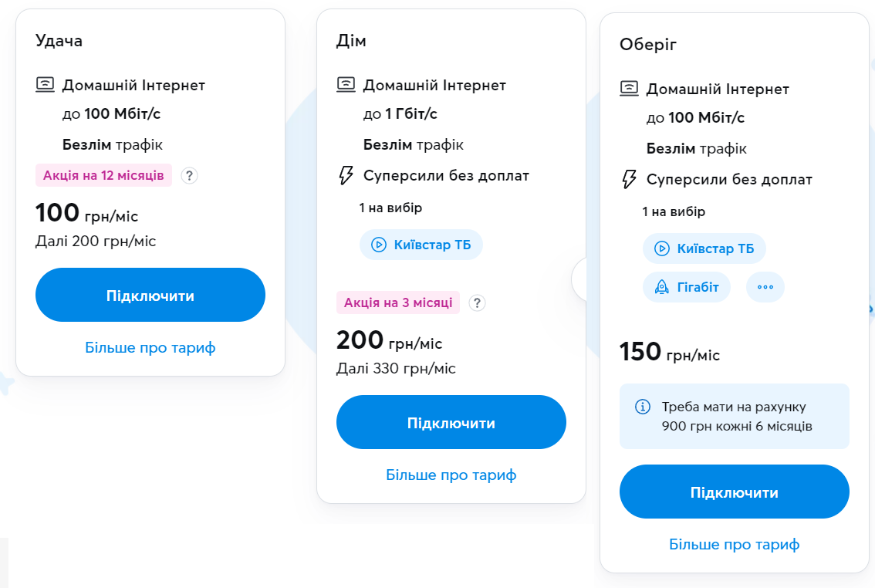
Task: Click lightning Суперсили icon in Дім card
Action: tap(346, 175)
